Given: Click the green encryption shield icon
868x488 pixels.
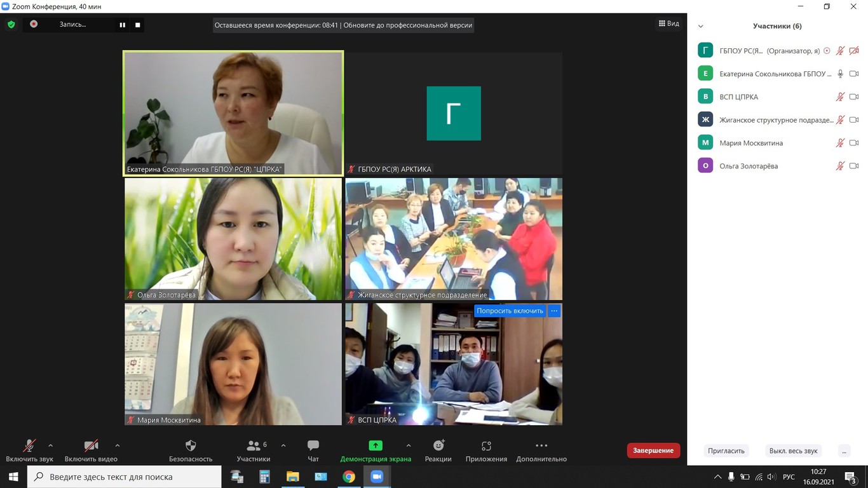Looking at the screenshot, I should [x=11, y=25].
